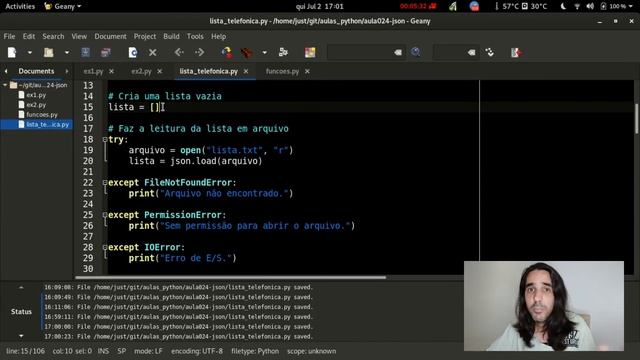This screenshot has height=360, width=640.
Task: Select the Status message tab
Action: click(x=21, y=311)
